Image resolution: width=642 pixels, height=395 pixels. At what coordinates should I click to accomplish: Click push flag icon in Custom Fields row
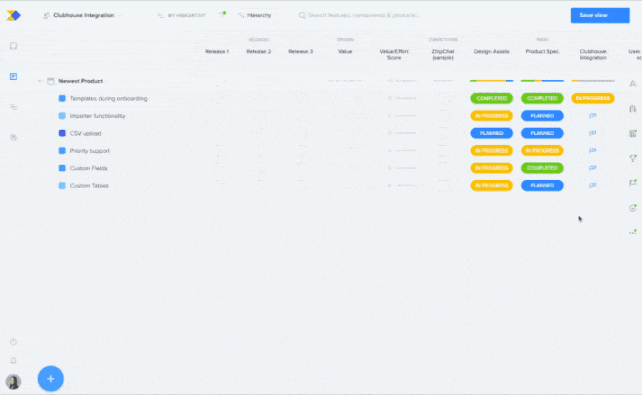coord(592,168)
